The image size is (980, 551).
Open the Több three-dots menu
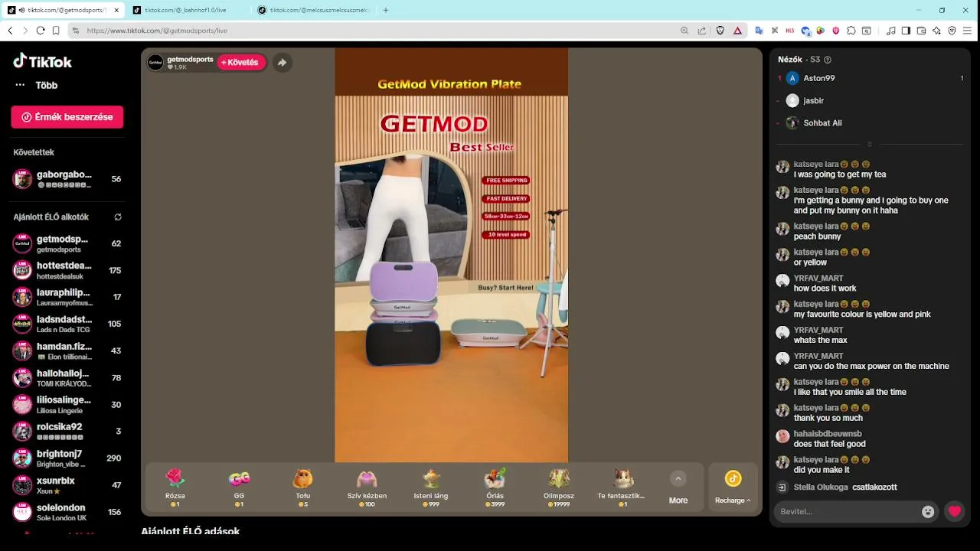pyautogui.click(x=20, y=85)
